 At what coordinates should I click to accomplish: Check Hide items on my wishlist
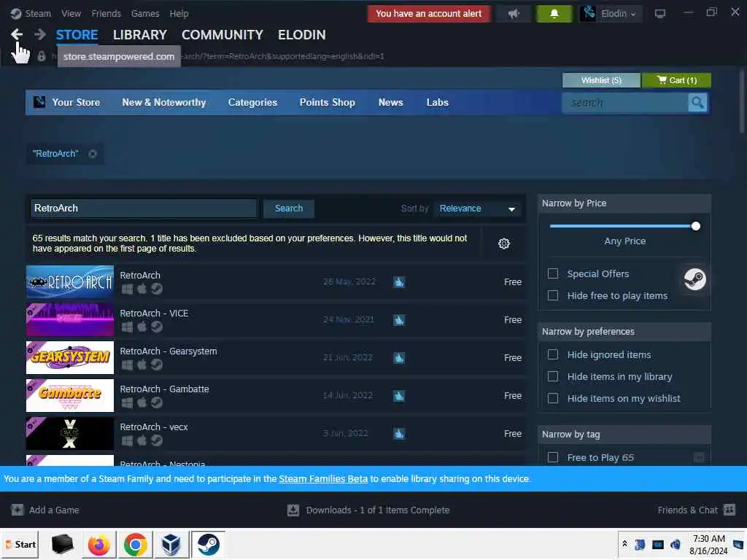(x=553, y=399)
